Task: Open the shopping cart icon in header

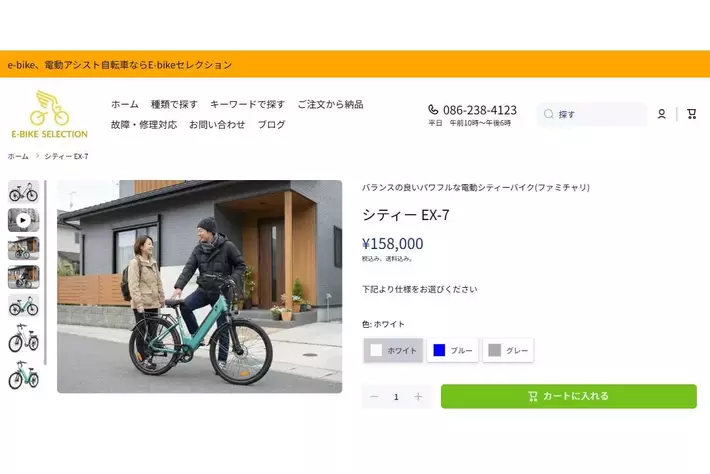Action: (x=691, y=114)
